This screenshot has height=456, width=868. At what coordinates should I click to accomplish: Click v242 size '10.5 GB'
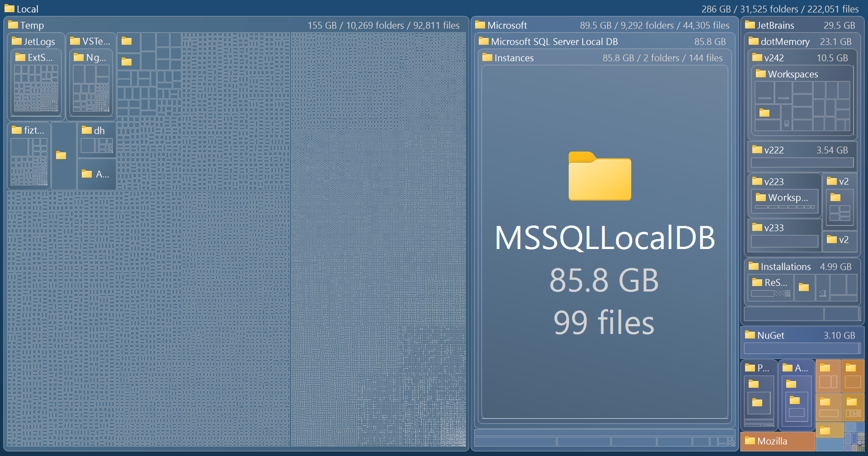coord(832,58)
